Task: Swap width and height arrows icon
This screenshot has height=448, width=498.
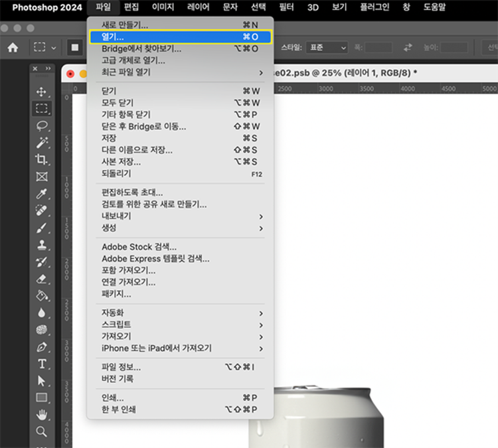Action: [x=408, y=48]
